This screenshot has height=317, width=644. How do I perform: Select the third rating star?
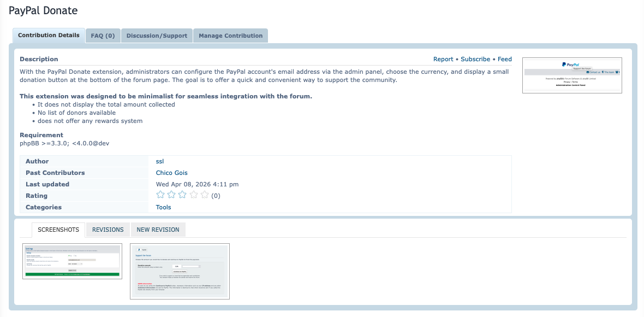click(x=182, y=195)
